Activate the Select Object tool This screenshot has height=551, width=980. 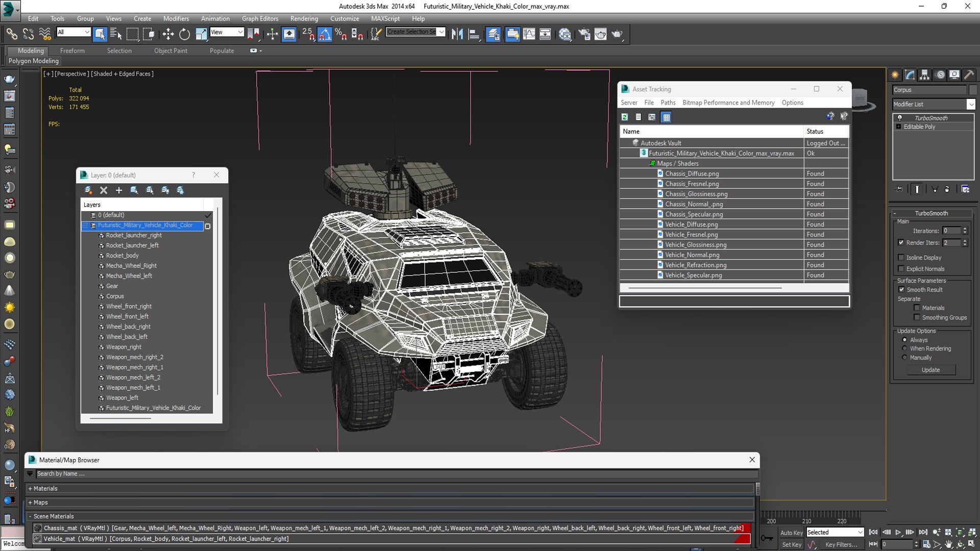[100, 34]
